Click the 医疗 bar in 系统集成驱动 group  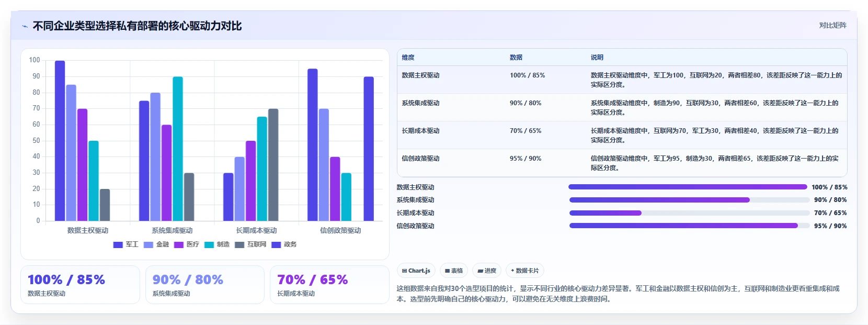[x=166, y=173]
